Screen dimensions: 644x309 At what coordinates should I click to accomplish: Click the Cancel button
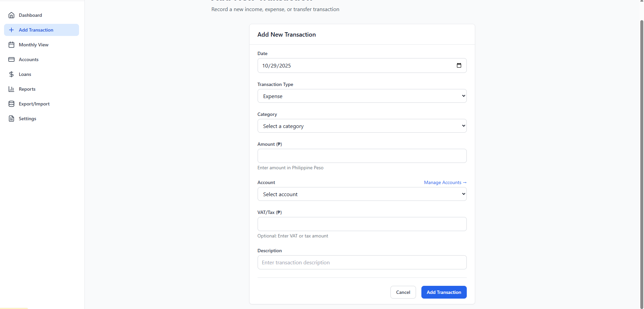(x=403, y=292)
